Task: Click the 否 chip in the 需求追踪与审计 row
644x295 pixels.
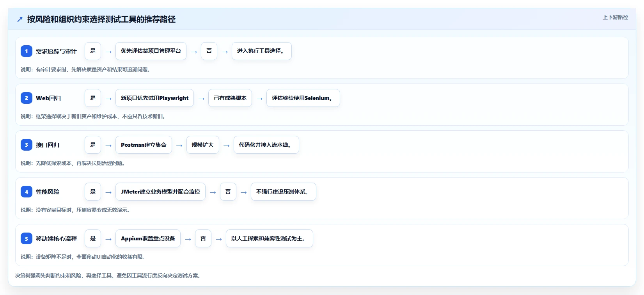Action: (x=209, y=51)
